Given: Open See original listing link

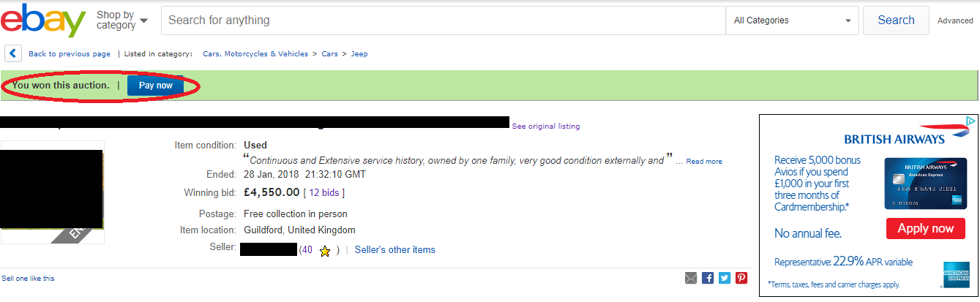Looking at the screenshot, I should pos(546,127).
